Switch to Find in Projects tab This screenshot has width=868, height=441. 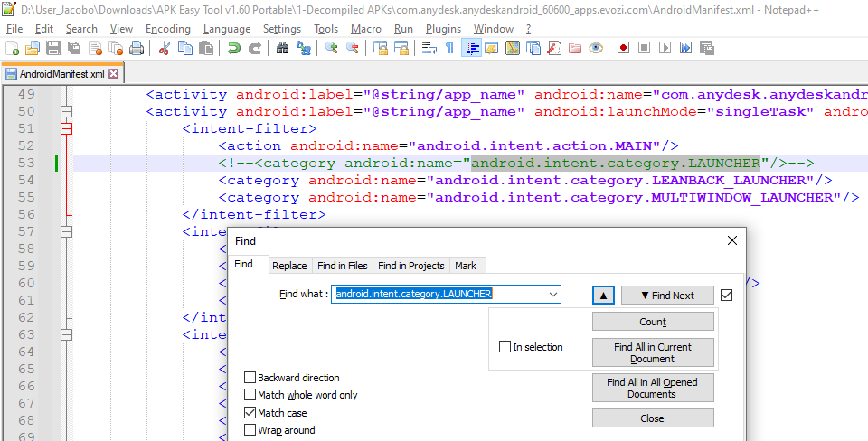pos(411,266)
